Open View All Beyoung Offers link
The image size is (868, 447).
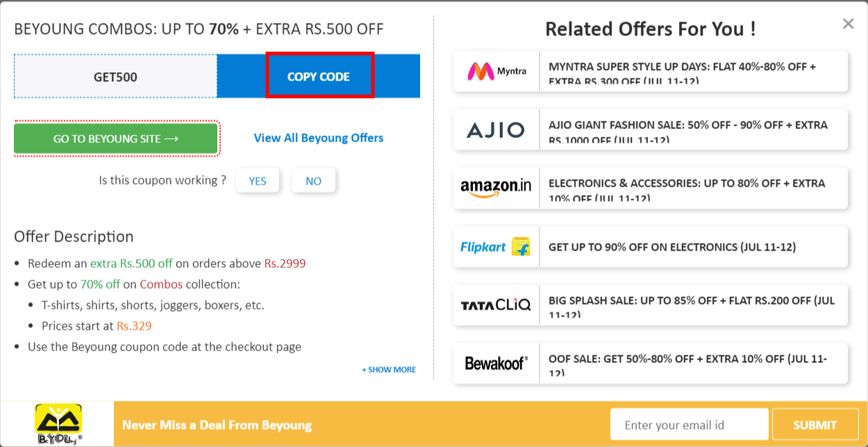318,137
